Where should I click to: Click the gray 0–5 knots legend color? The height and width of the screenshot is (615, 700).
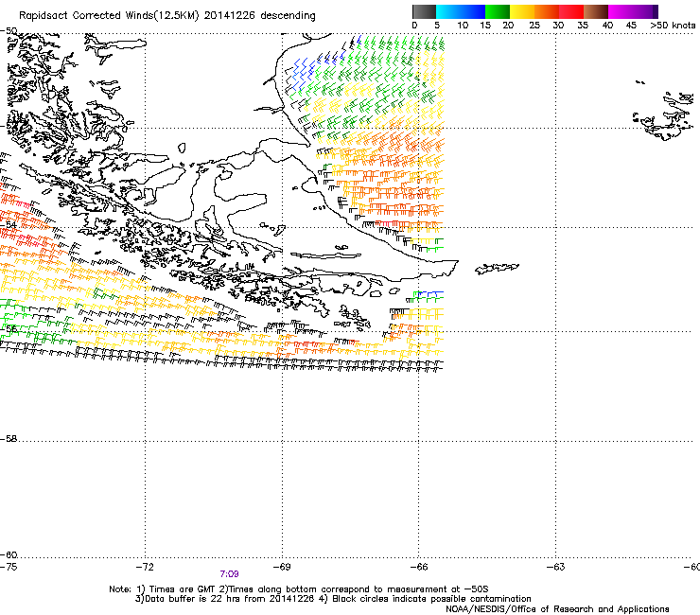[424, 11]
